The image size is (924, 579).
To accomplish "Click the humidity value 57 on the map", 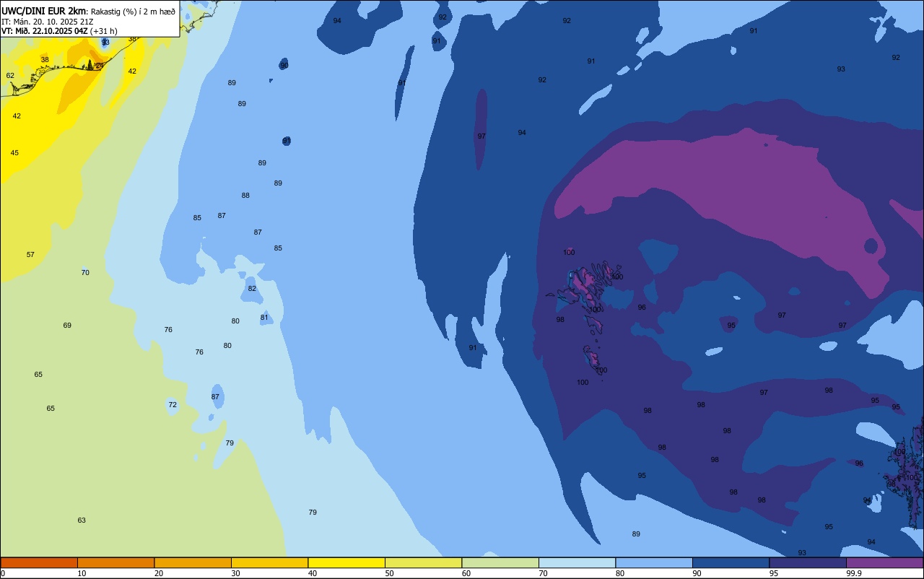I will point(30,255).
